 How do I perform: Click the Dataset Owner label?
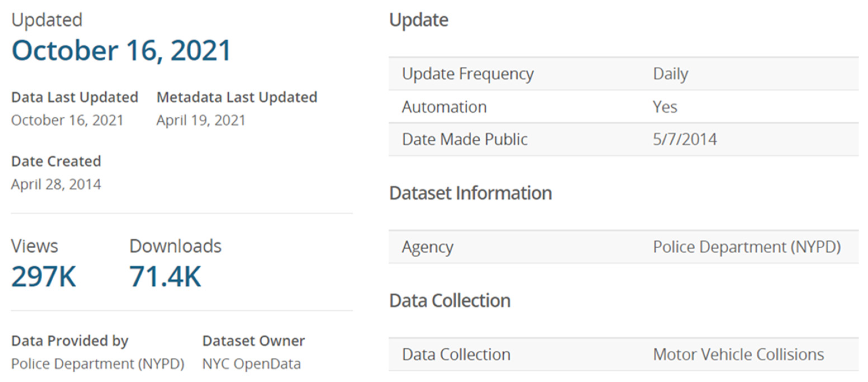(x=253, y=341)
